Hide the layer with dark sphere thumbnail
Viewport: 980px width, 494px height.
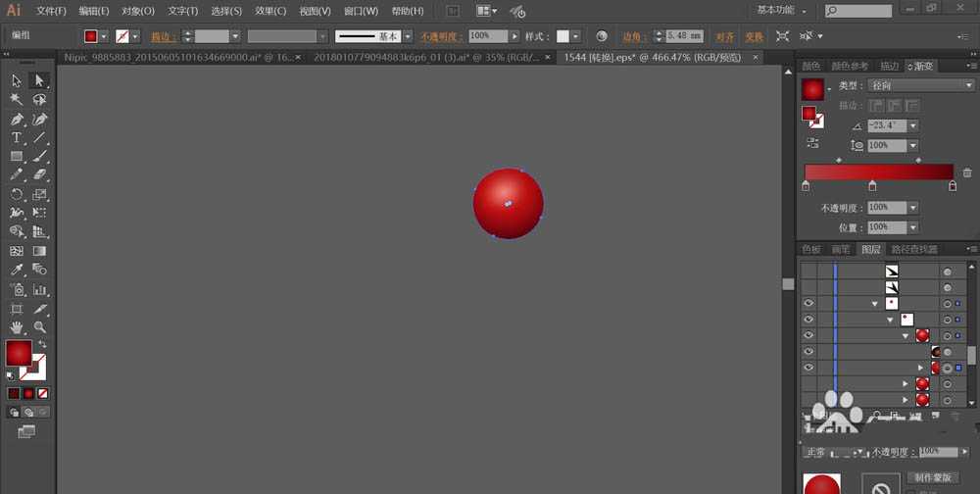pyautogui.click(x=808, y=352)
